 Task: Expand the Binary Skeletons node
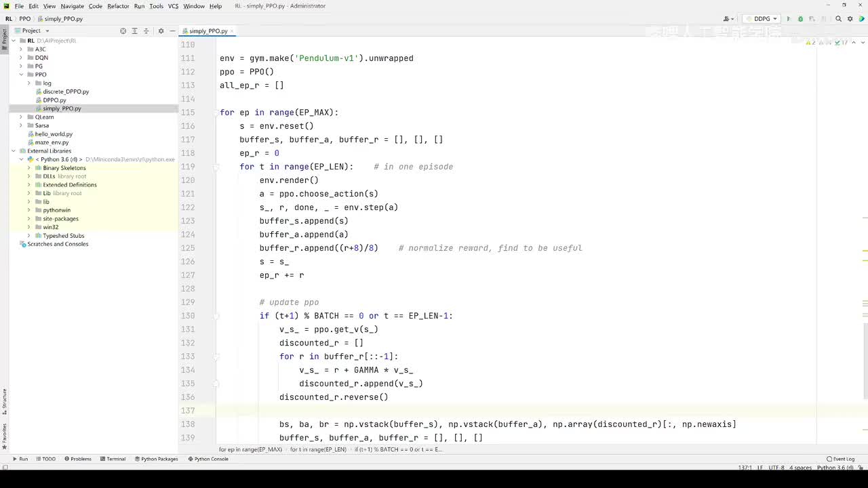coord(29,168)
